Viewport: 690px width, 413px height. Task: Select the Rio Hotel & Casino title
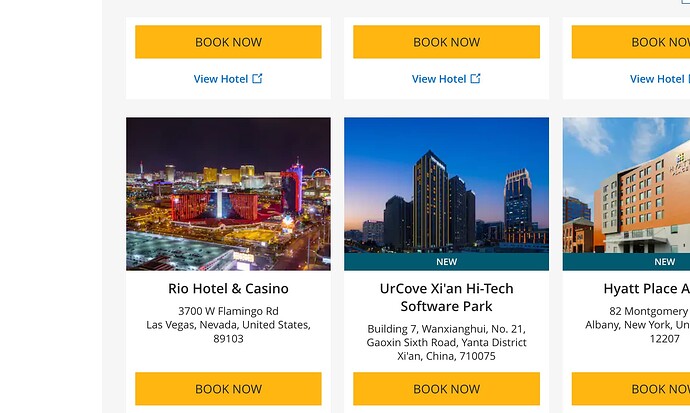228,289
